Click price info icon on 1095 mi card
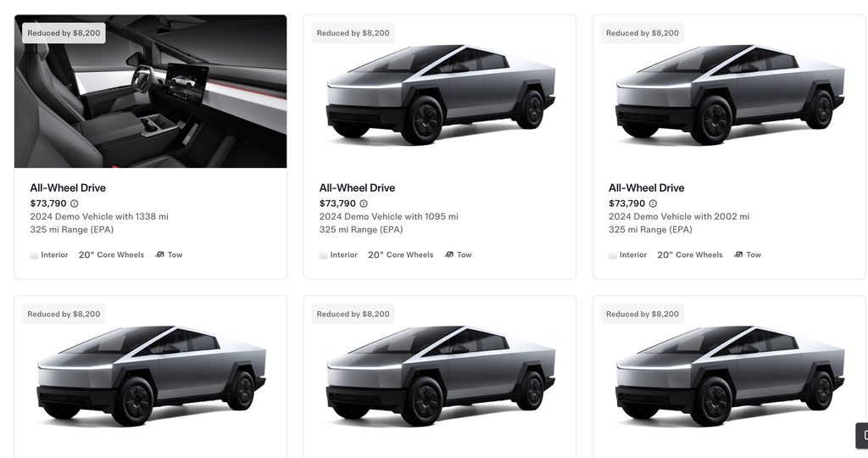 [x=364, y=204]
